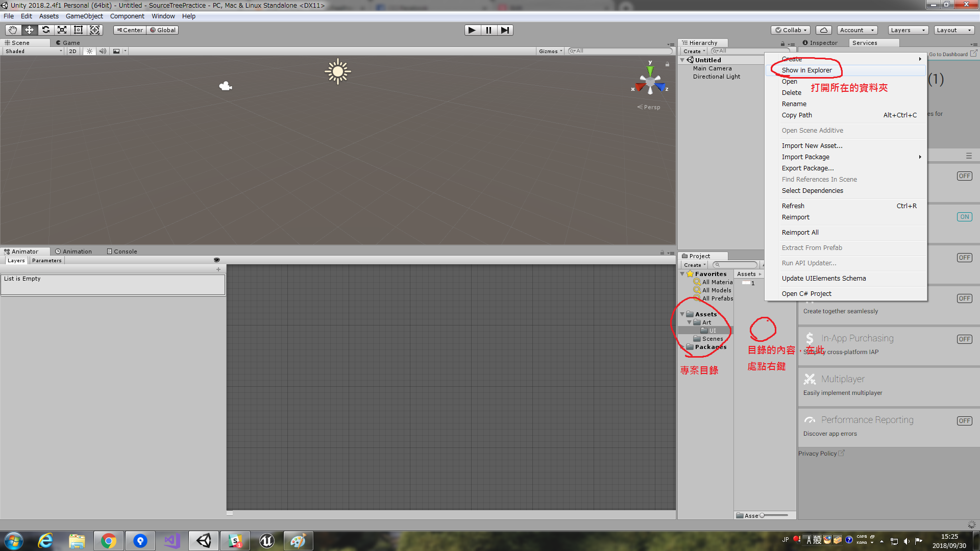
Task: Open the Collab button menu
Action: [791, 30]
